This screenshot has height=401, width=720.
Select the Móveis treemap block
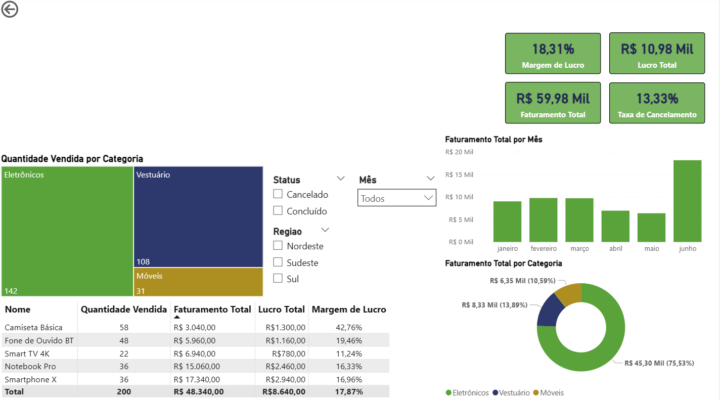click(x=198, y=282)
